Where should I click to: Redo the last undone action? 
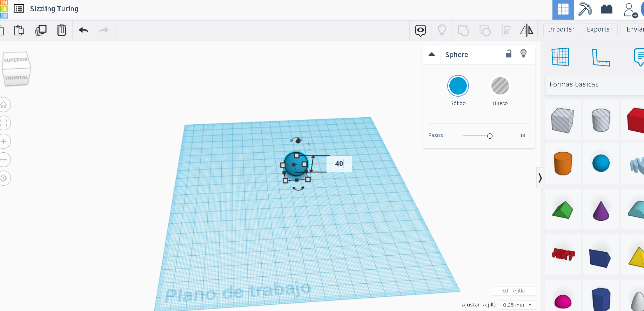point(104,30)
